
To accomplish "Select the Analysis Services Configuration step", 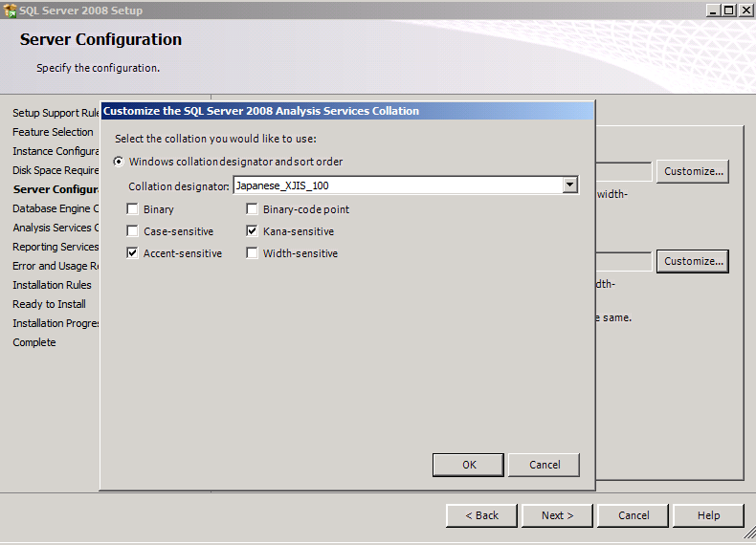I will coord(56,228).
